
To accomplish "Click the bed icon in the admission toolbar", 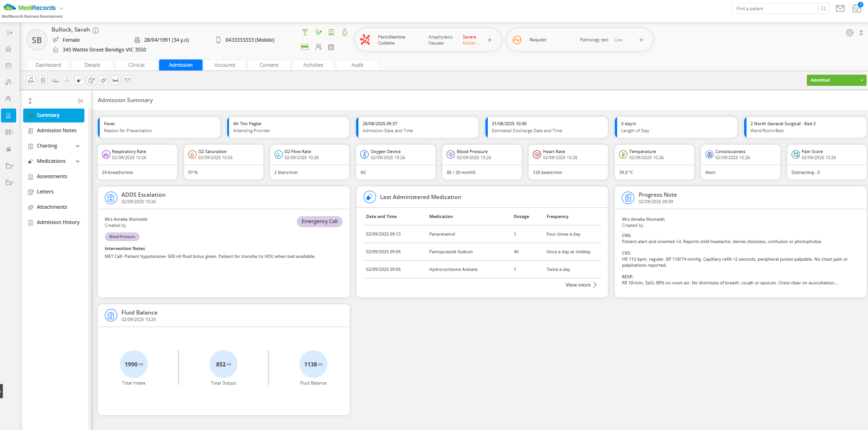I will coord(115,80).
